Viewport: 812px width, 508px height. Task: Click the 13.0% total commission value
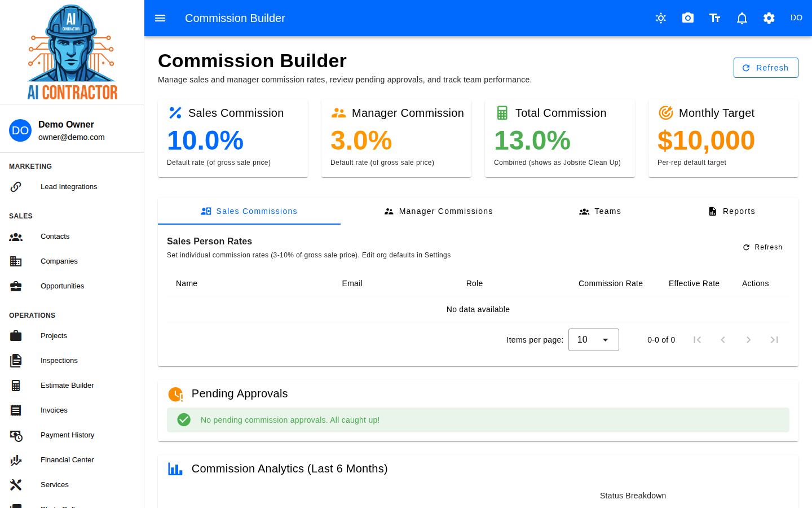[x=532, y=141]
